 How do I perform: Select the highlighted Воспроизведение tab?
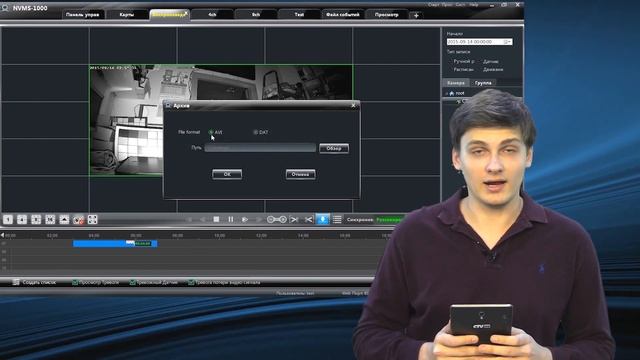[169, 15]
